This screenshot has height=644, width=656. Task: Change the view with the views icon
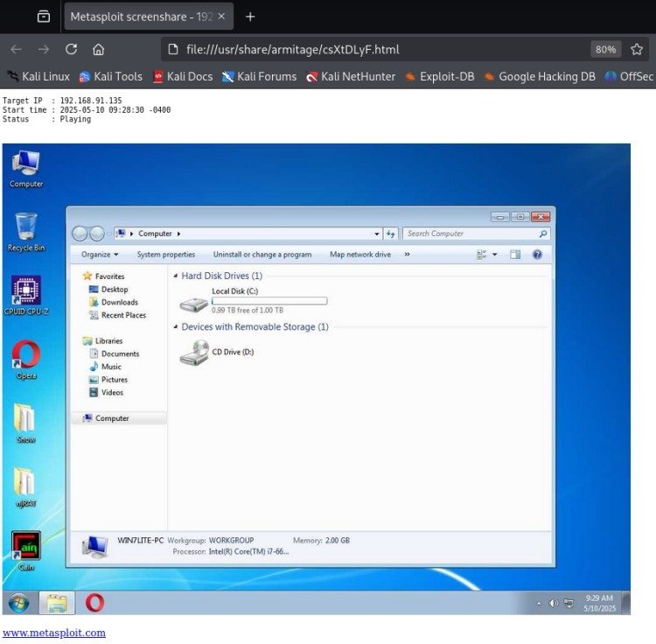[482, 255]
